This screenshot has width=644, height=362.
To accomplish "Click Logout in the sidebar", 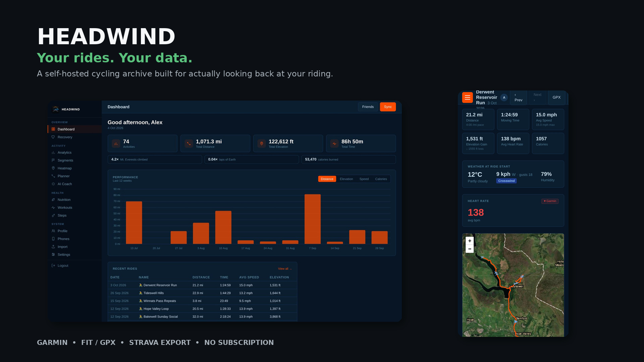I will tap(75, 265).
